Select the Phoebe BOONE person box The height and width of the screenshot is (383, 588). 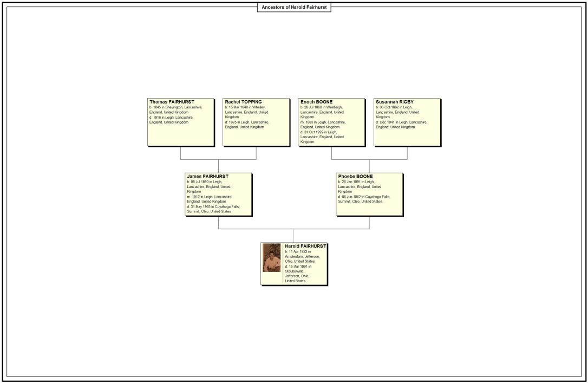(369, 192)
